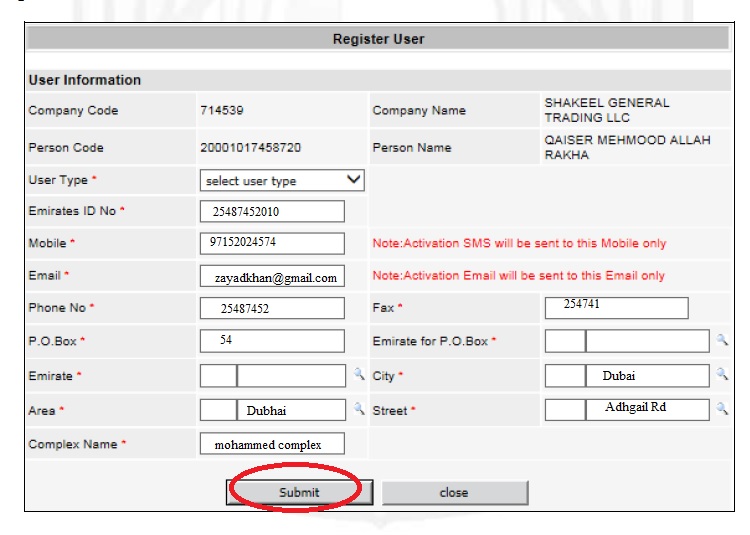Select the Mobile number text box

[x=272, y=242]
